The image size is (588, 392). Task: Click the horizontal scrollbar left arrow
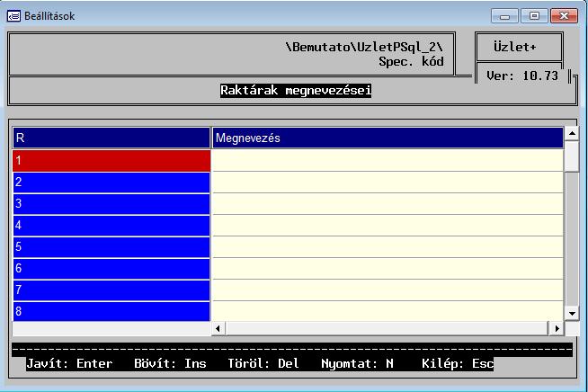point(218,328)
